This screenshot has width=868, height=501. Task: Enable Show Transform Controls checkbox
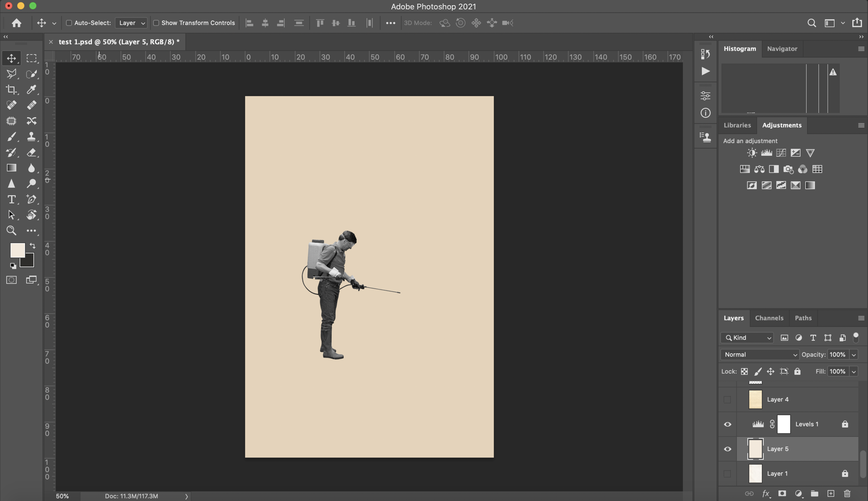click(156, 23)
